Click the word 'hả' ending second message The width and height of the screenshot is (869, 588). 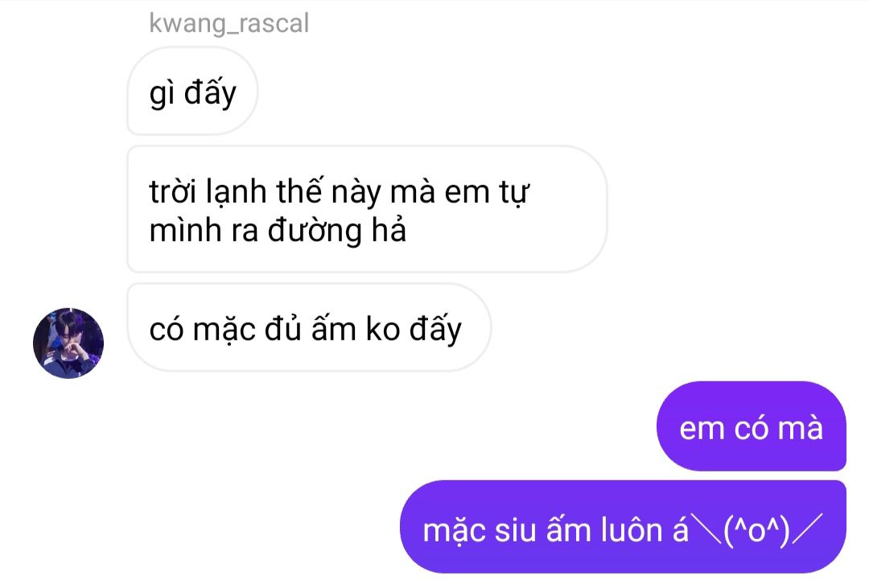pos(389,229)
